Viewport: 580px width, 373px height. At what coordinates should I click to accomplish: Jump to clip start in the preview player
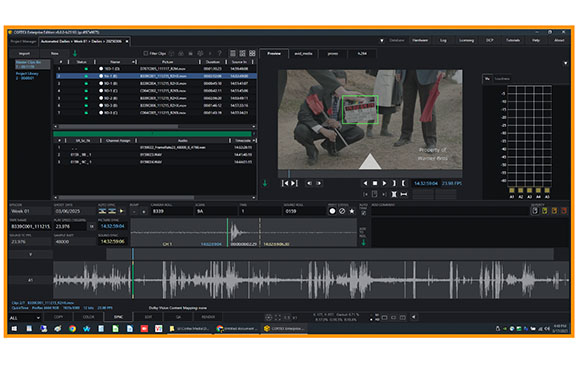285,183
